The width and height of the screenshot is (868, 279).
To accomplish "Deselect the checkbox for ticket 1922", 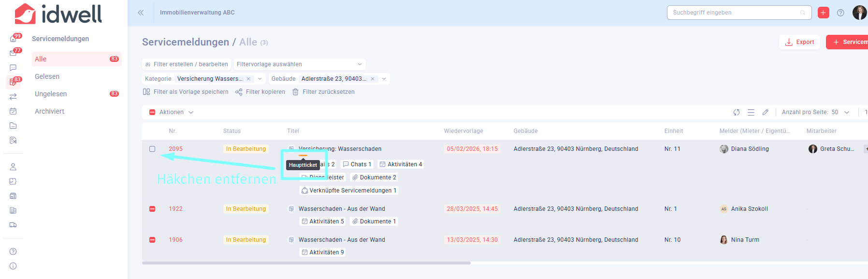I will (x=152, y=209).
